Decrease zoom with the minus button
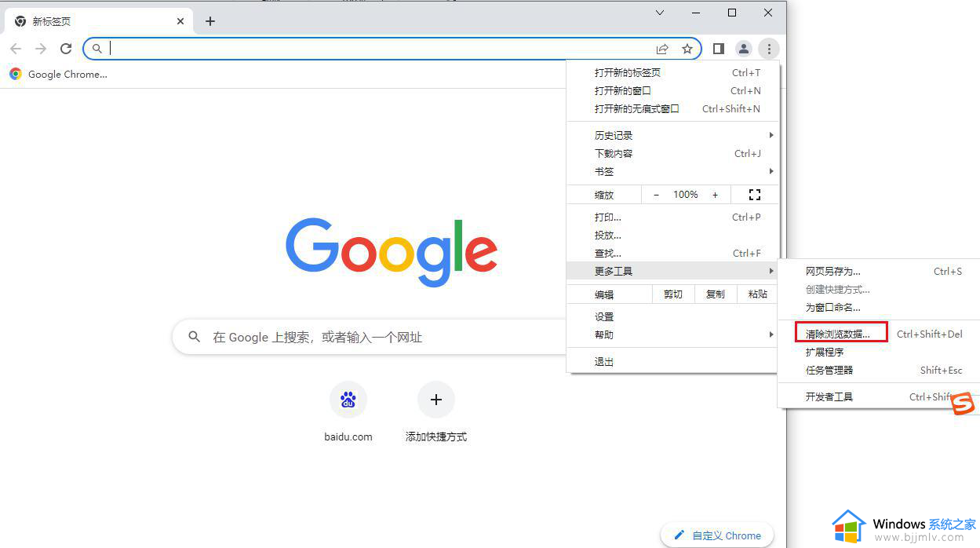 (657, 194)
